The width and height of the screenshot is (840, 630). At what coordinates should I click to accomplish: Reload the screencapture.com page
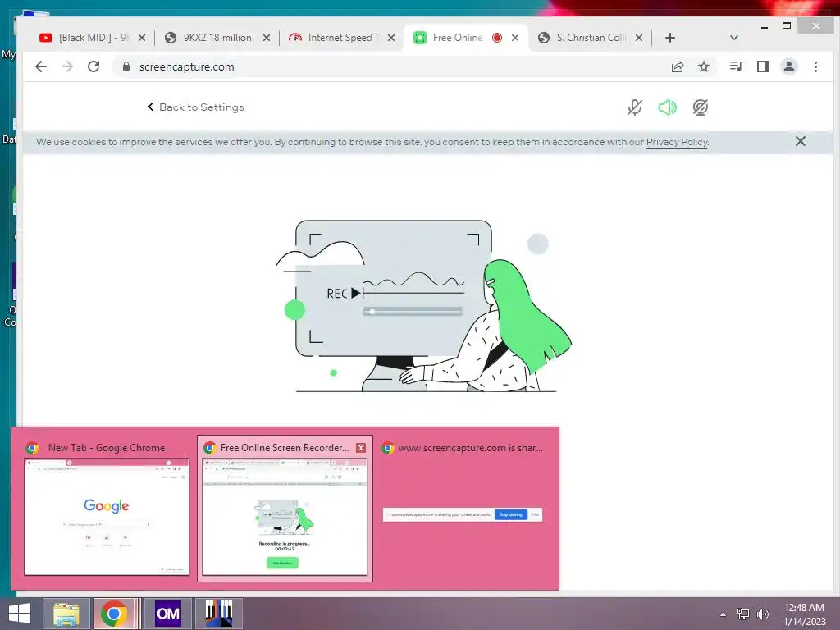click(94, 66)
